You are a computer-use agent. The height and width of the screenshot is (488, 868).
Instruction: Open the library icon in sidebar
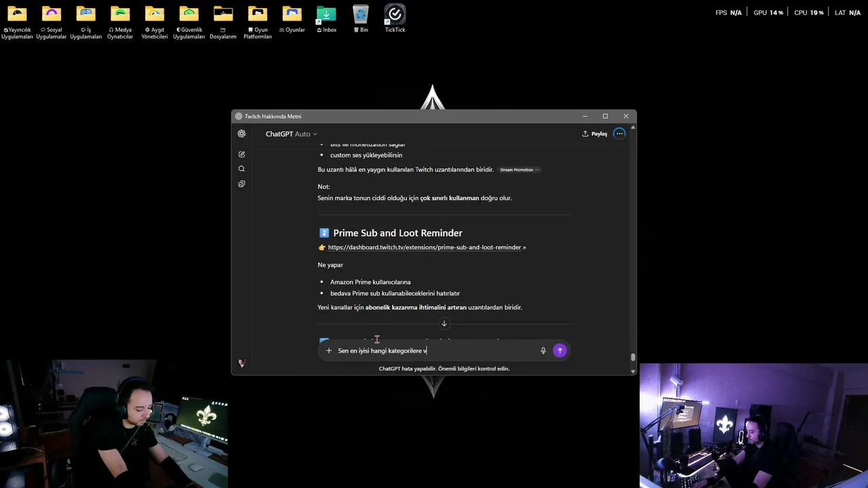click(x=241, y=184)
